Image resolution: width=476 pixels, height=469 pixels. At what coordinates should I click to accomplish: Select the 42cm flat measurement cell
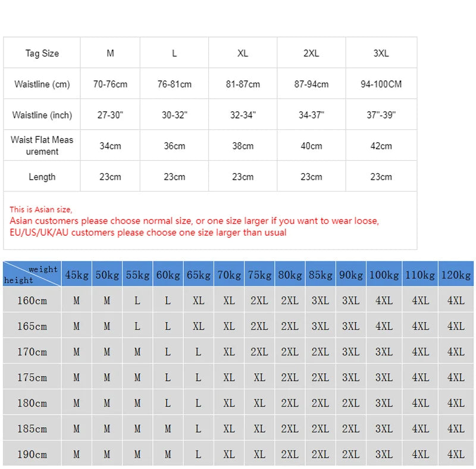(381, 146)
